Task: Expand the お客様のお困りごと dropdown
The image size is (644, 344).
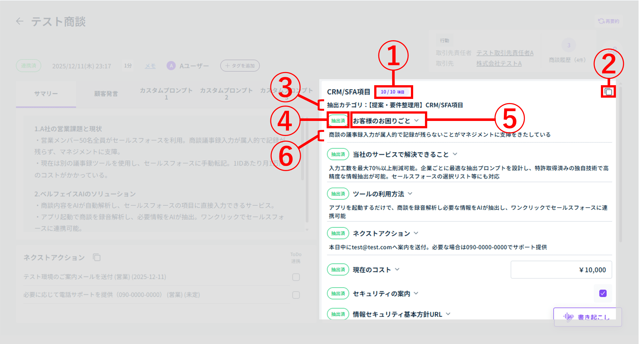Action: 416,121
